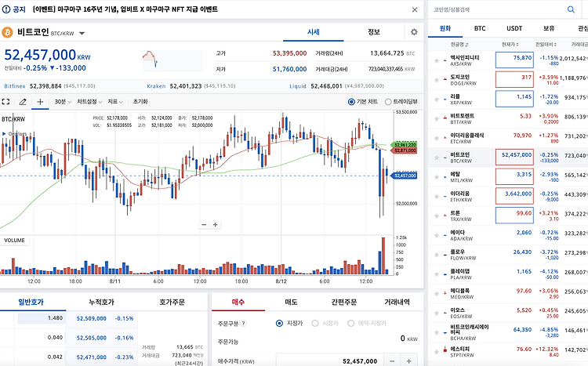Open the 매도 sell tab
Viewport: 588px width, 366px height.
pos(291,302)
